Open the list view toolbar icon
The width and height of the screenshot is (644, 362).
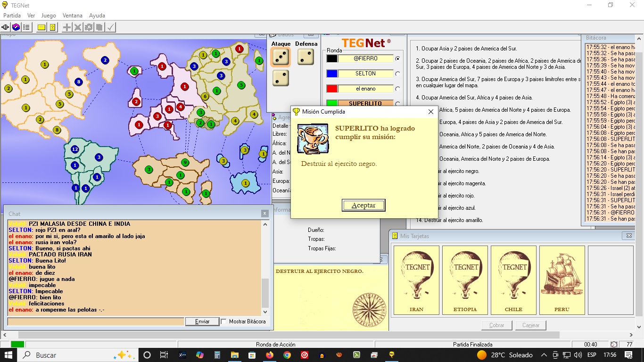pos(27,27)
